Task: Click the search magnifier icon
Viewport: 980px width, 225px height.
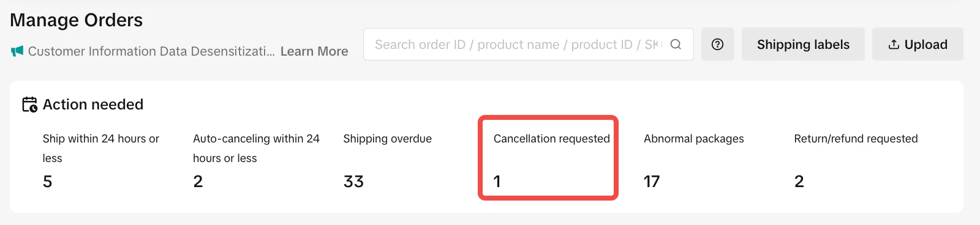Action: point(676,44)
